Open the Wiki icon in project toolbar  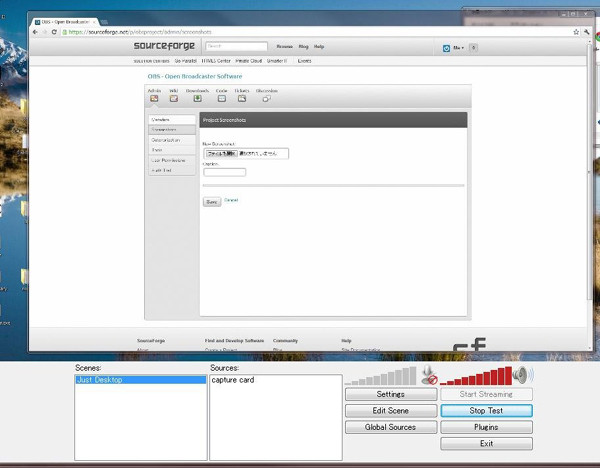coord(174,98)
